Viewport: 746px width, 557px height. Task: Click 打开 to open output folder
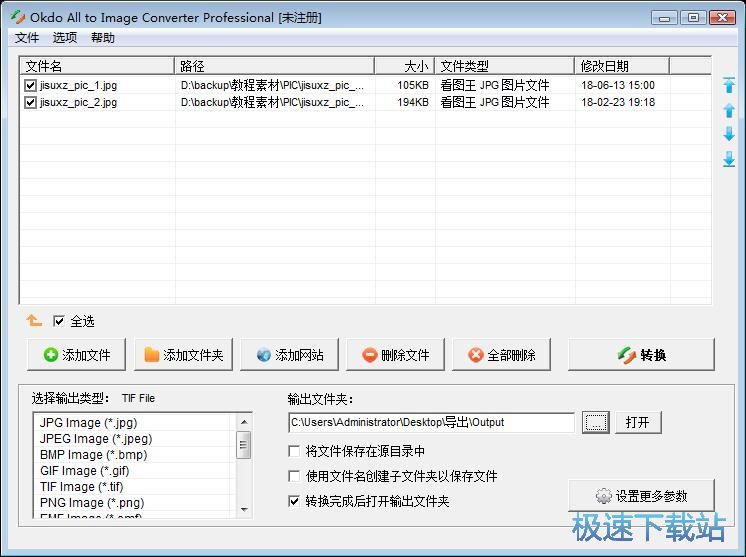tap(638, 422)
